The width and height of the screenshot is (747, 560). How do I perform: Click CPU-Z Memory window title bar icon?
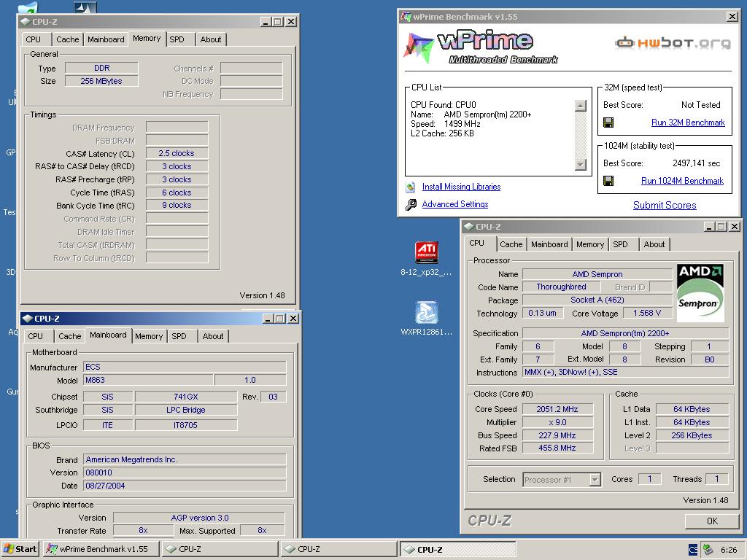coord(26,21)
